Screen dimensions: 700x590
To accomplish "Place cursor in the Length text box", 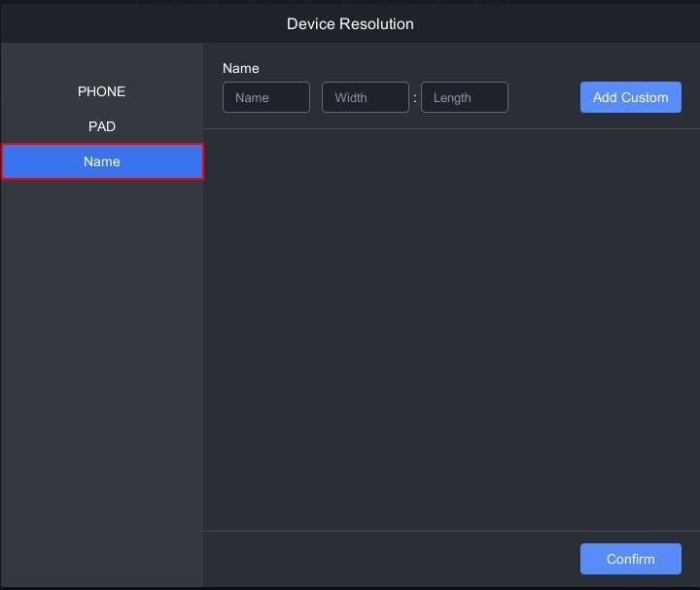I will coord(464,97).
